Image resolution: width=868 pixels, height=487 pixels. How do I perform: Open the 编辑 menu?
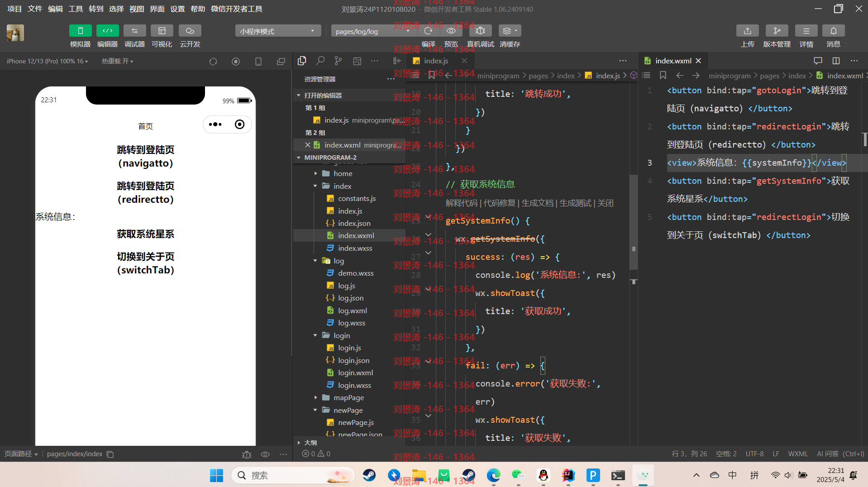click(55, 9)
